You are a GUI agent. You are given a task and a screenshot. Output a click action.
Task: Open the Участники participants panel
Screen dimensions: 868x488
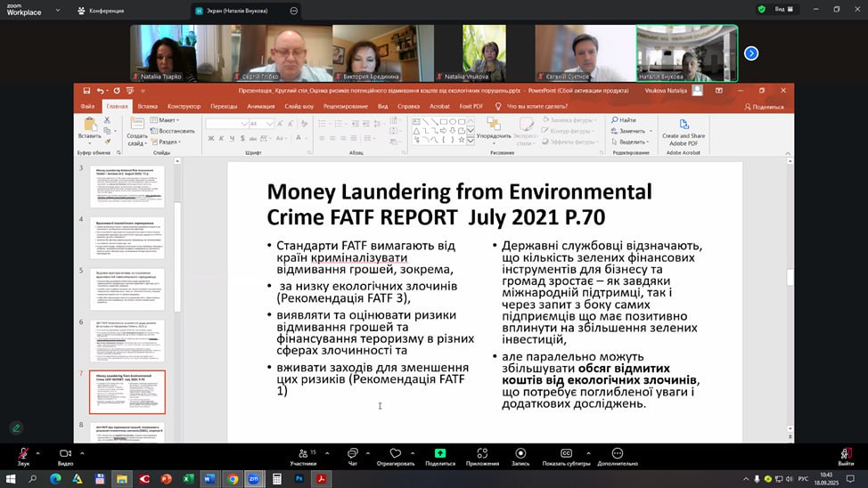pos(302,453)
